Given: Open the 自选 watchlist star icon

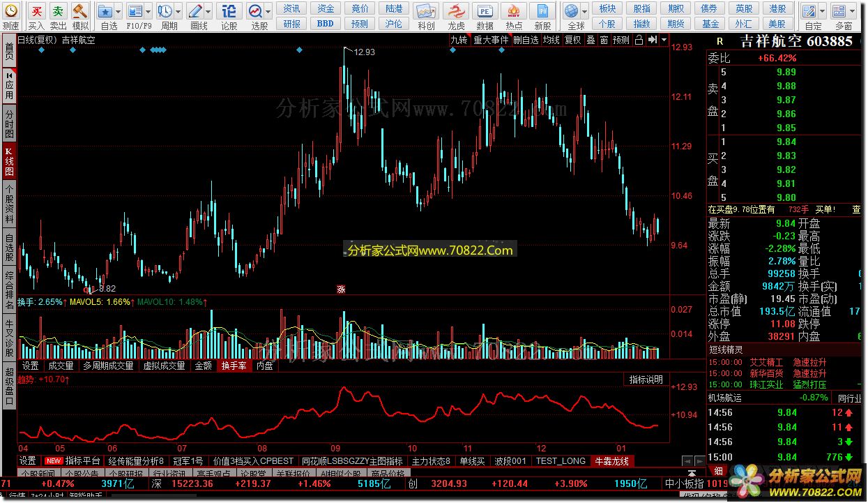Looking at the screenshot, I should 105,11.
